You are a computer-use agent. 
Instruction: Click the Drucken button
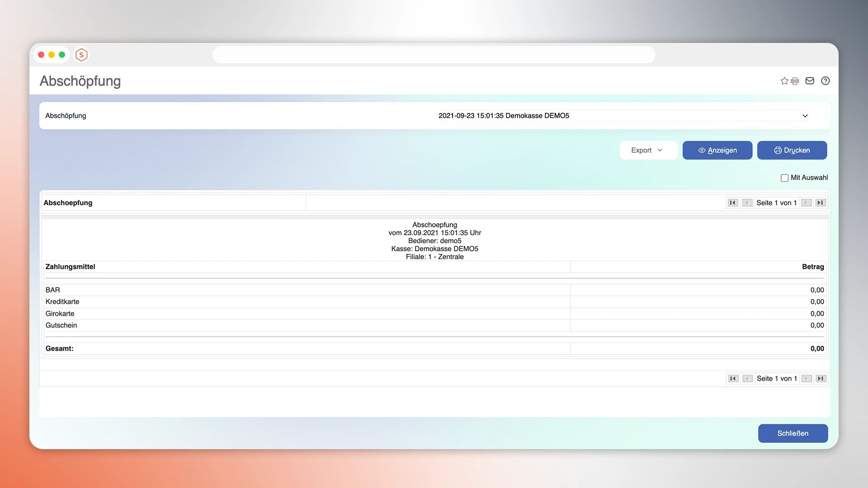pyautogui.click(x=792, y=150)
